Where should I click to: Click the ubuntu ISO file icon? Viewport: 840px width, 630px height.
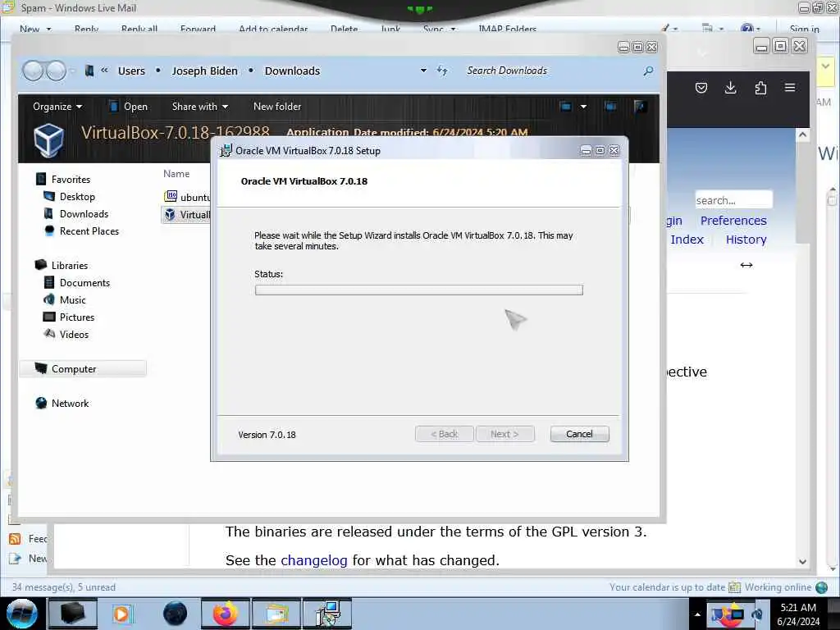[x=171, y=197]
